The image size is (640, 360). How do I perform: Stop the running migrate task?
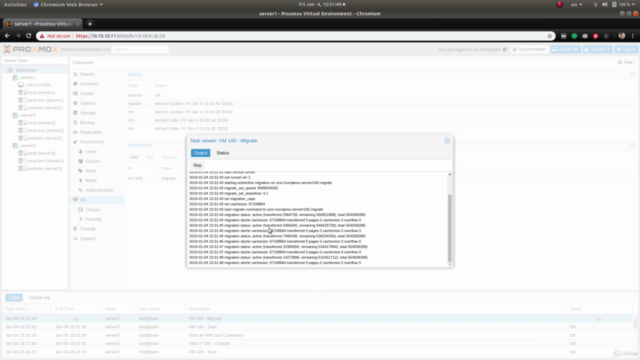(197, 165)
